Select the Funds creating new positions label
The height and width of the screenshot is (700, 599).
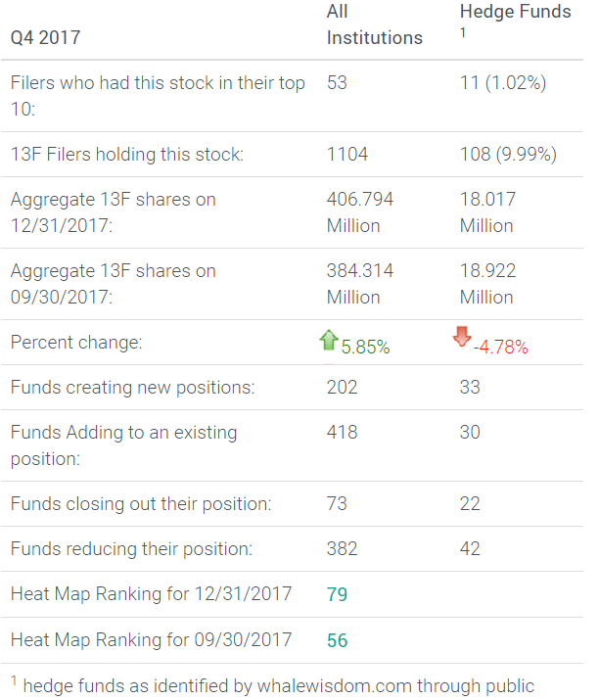(x=132, y=387)
